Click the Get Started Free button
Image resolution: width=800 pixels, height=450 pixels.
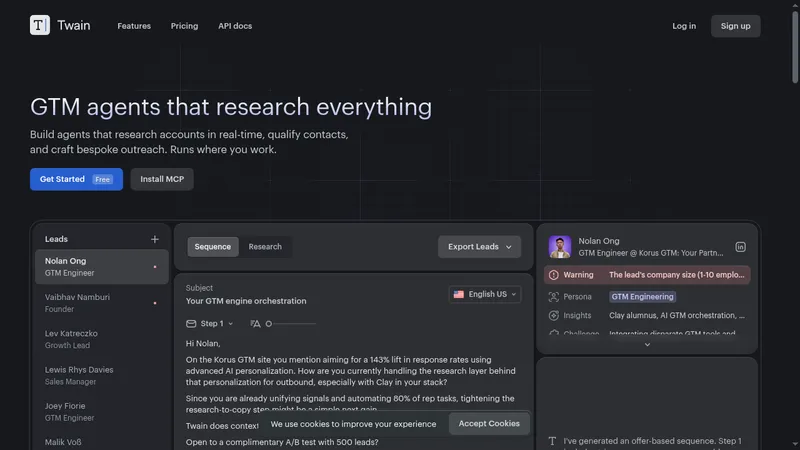(76, 179)
